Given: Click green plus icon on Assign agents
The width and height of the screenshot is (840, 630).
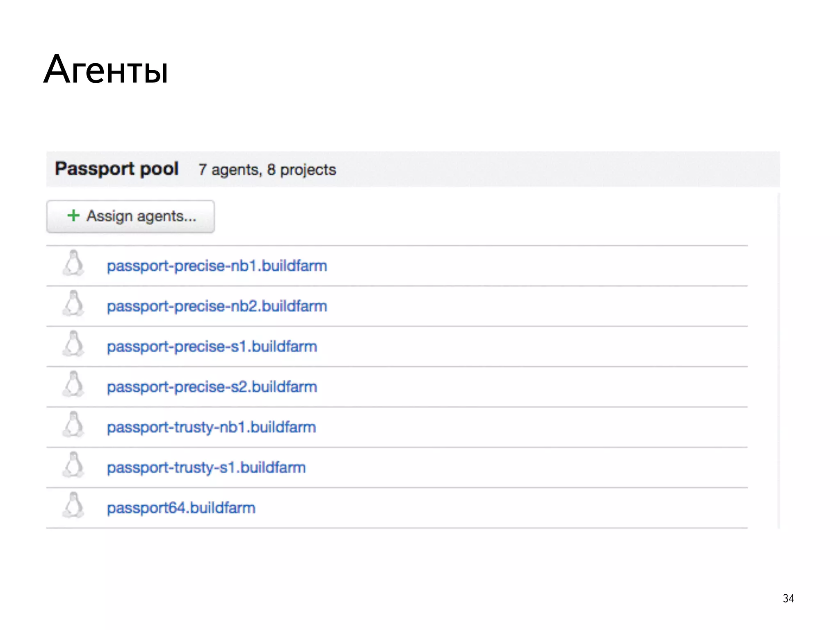Looking at the screenshot, I should pos(73,216).
